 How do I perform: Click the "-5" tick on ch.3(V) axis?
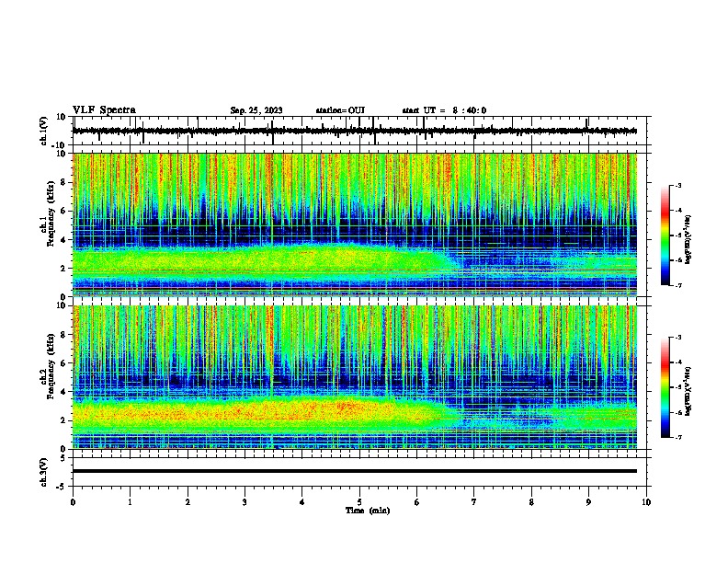click(x=62, y=487)
